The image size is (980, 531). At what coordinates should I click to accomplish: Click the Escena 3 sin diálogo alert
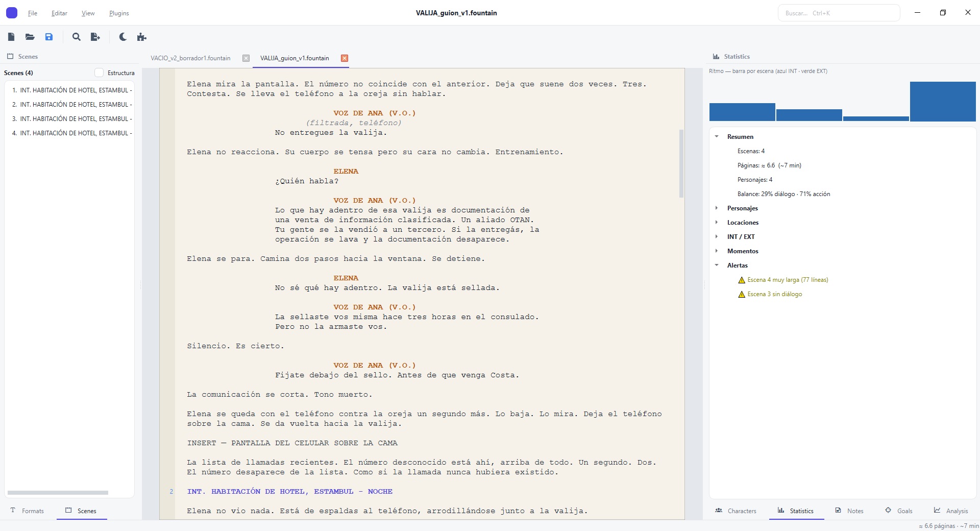click(775, 294)
